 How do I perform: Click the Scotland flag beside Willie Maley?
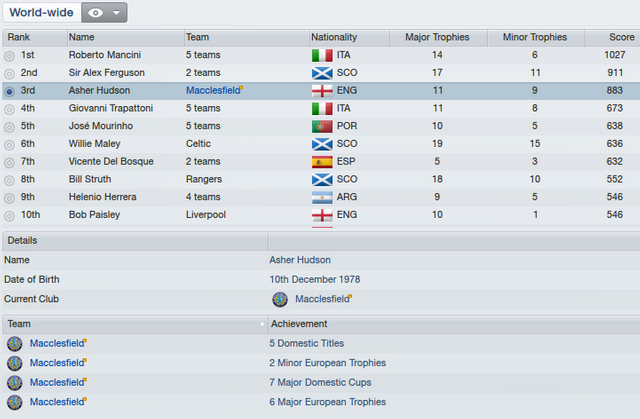tap(322, 144)
